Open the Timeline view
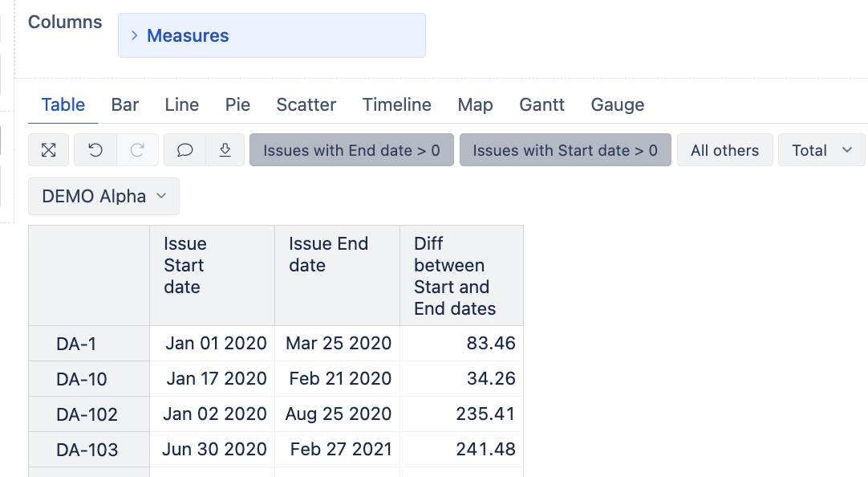This screenshot has height=477, width=868. (396, 104)
